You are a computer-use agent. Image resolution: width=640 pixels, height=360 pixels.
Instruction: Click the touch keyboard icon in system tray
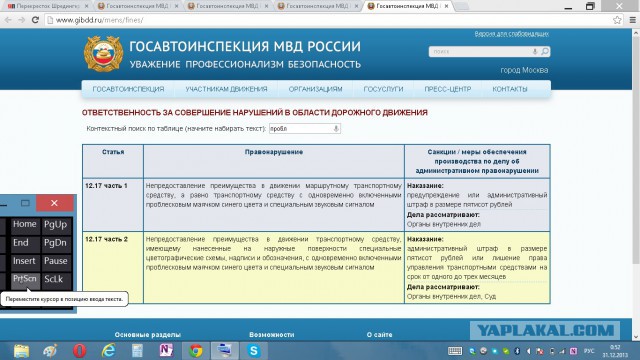point(455,351)
